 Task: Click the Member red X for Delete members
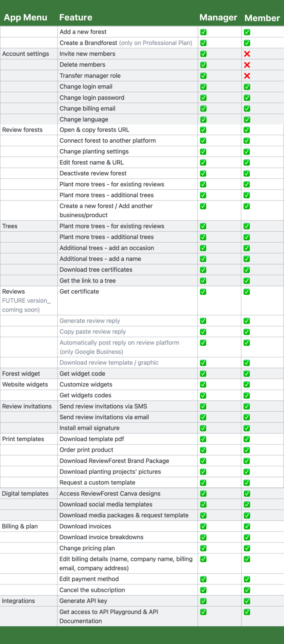[247, 65]
